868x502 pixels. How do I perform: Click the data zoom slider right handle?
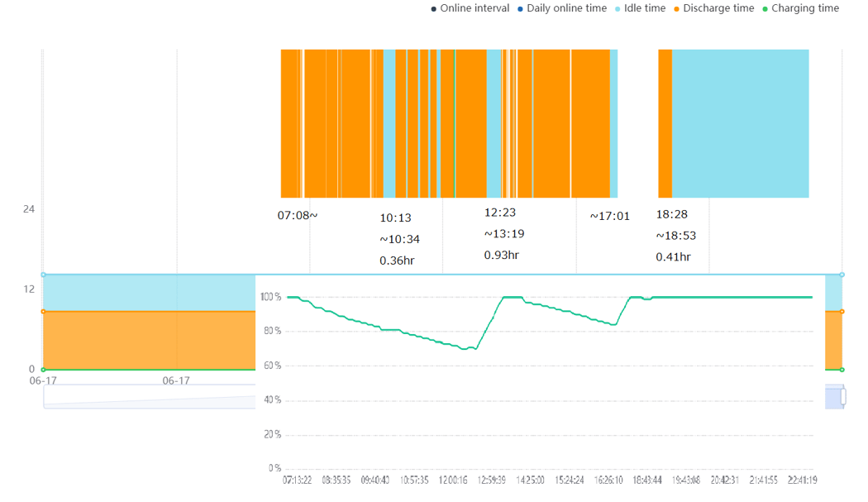[843, 397]
